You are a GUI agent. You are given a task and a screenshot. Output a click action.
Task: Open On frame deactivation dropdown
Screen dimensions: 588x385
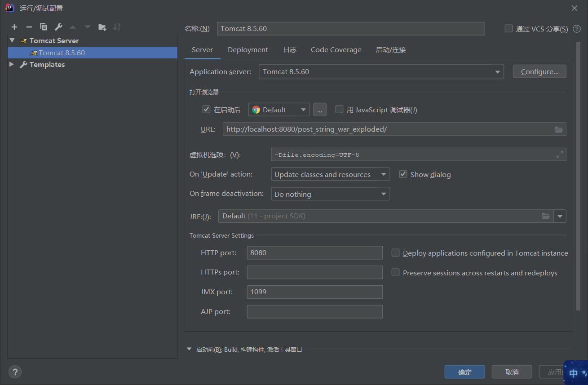(330, 194)
